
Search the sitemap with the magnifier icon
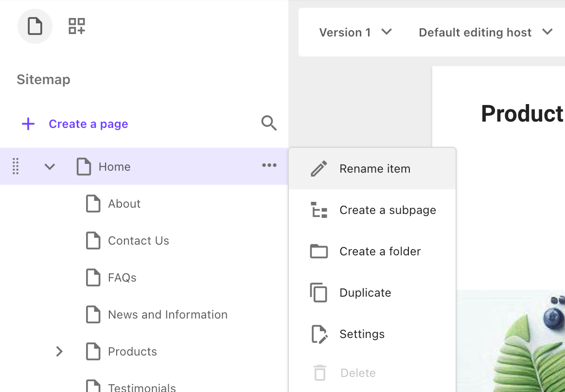pos(269,123)
